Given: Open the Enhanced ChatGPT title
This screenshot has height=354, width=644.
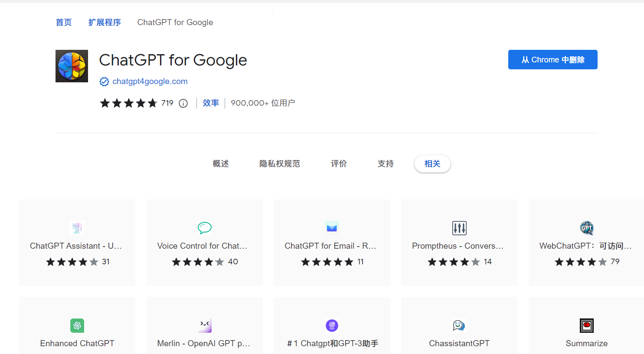Looking at the screenshot, I should click(x=77, y=344).
